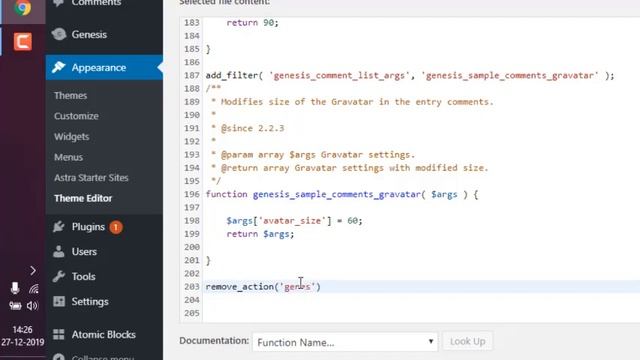Viewport: 640px width, 360px height.
Task: Select Theme Editor submenu item
Action: [83, 198]
